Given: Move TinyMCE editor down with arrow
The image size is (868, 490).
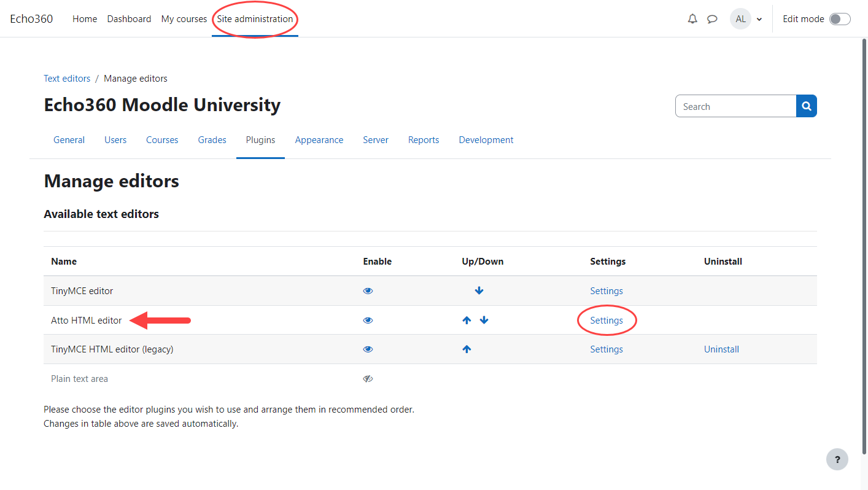Looking at the screenshot, I should pyautogui.click(x=479, y=291).
